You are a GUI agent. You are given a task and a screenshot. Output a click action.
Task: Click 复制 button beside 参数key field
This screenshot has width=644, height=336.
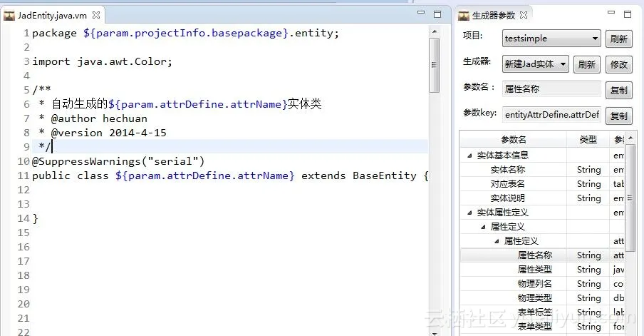point(618,116)
